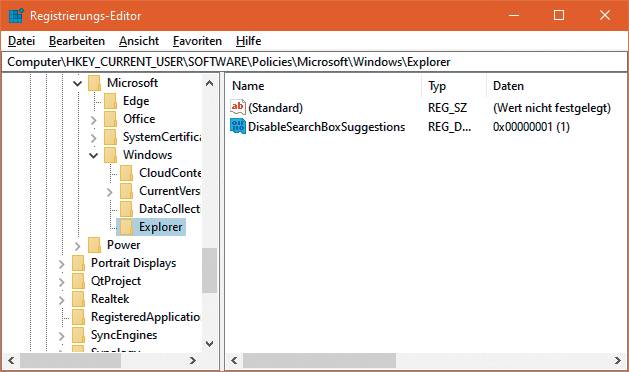
Task: Open the Ansicht menu
Action: (x=139, y=41)
